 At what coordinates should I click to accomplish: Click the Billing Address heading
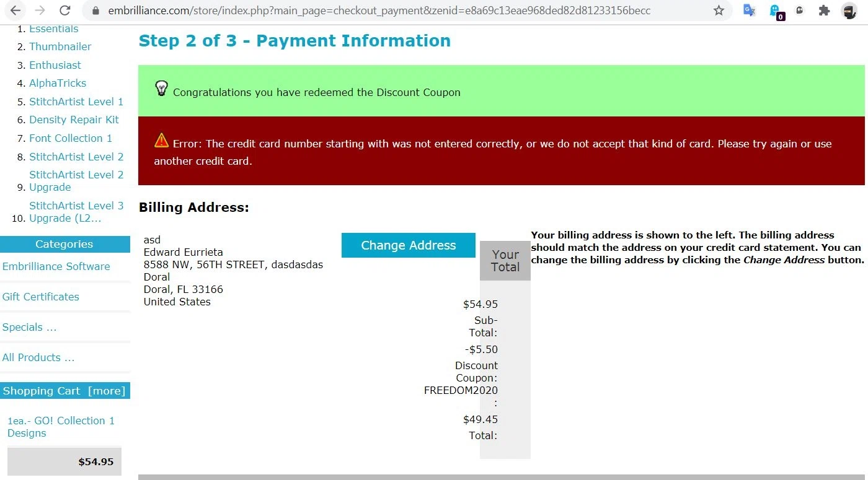click(193, 207)
